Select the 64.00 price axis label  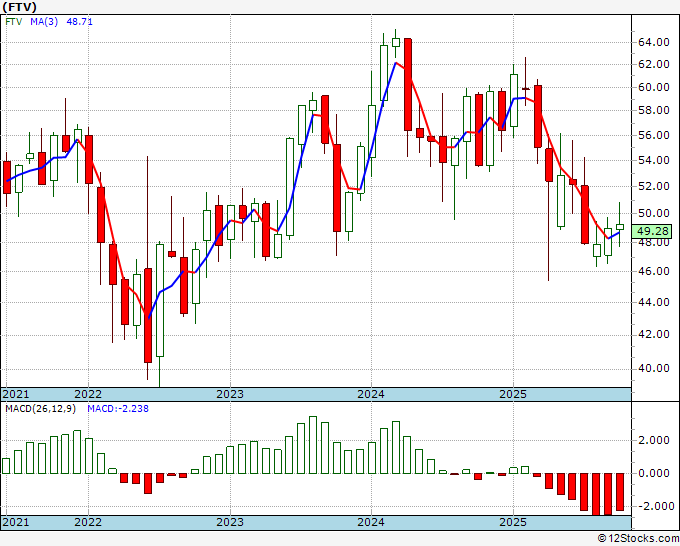[654, 43]
